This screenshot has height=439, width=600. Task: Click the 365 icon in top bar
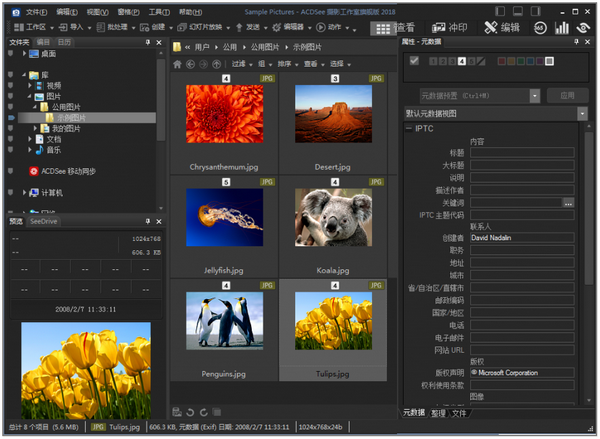click(x=541, y=28)
